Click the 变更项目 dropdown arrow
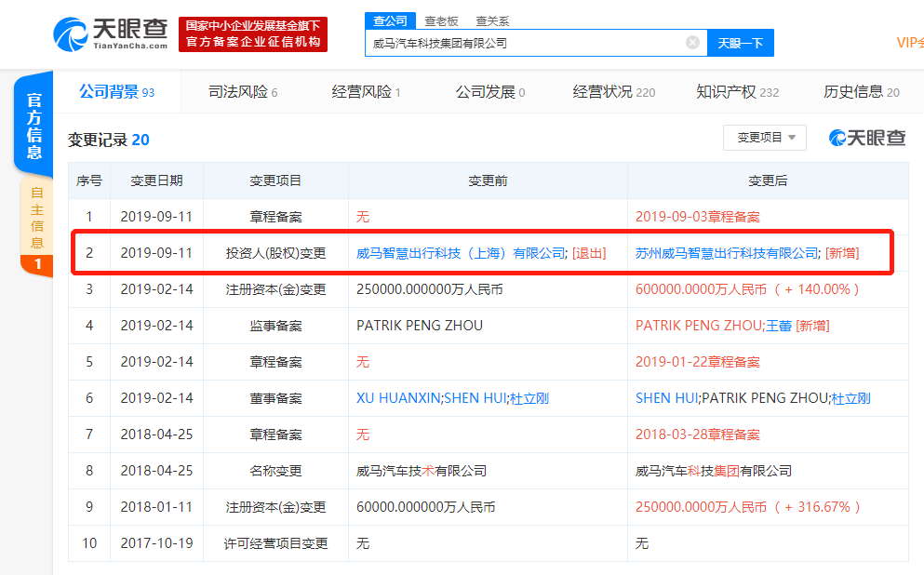This screenshot has width=924, height=575. coord(791,137)
